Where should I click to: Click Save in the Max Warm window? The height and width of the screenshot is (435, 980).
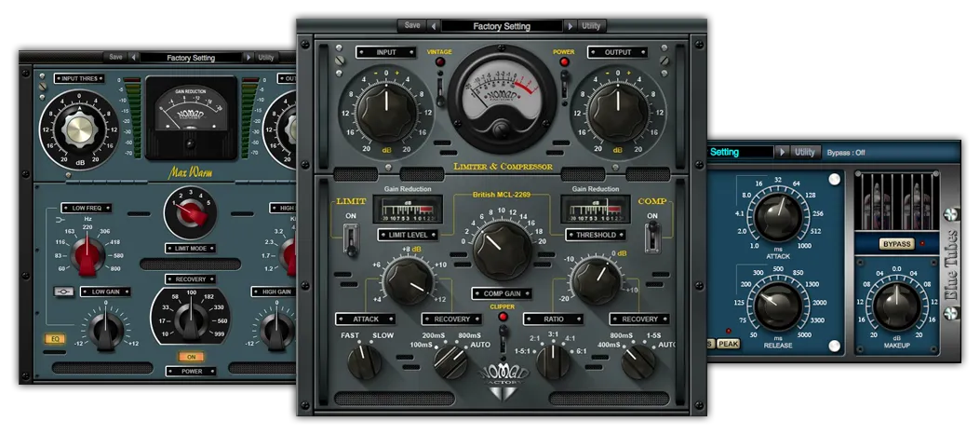click(x=115, y=57)
